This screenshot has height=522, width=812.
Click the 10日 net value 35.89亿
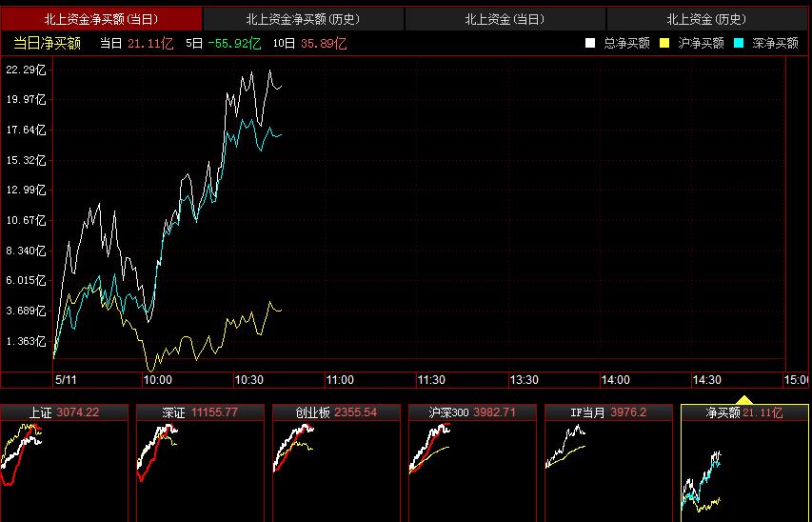tap(323, 43)
